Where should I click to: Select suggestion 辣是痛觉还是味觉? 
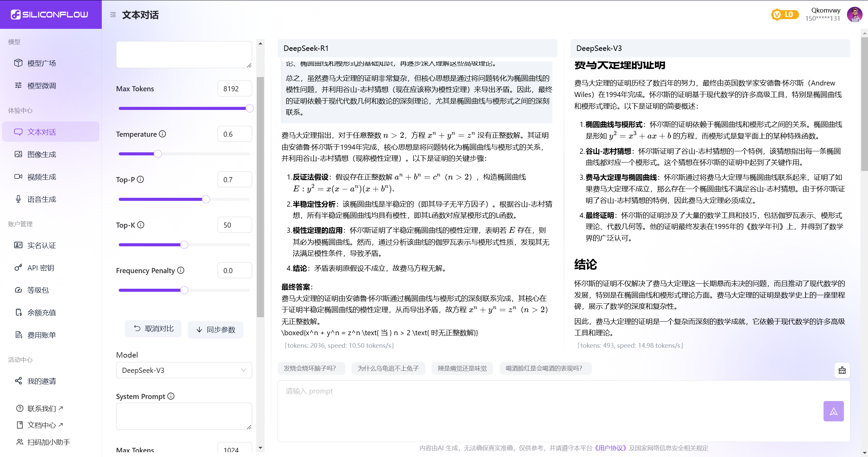coord(462,368)
